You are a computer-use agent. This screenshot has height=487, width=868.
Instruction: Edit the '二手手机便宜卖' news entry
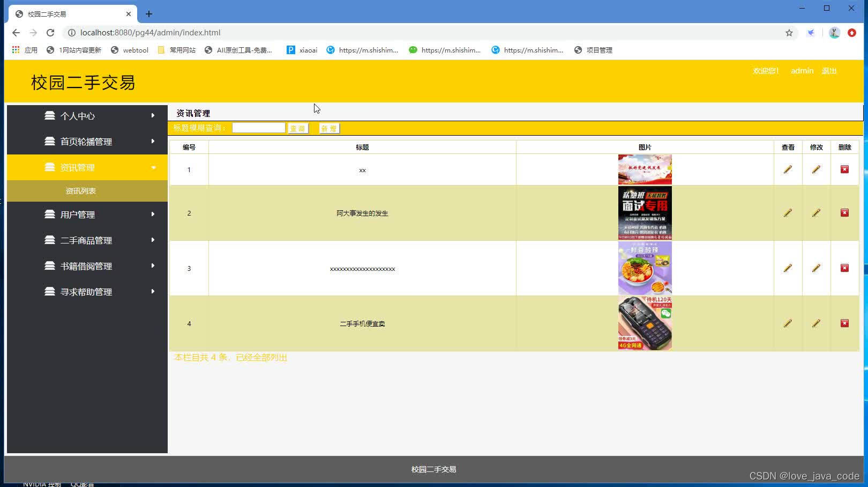(x=816, y=323)
